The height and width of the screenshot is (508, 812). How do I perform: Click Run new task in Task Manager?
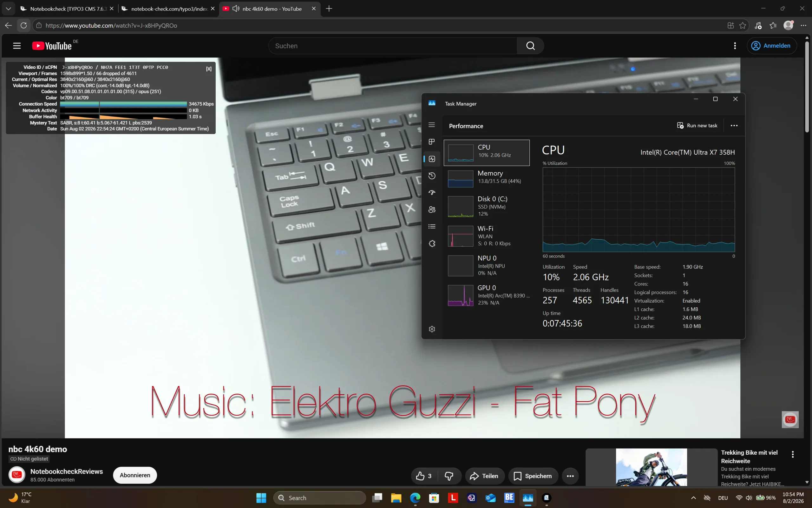697,125
